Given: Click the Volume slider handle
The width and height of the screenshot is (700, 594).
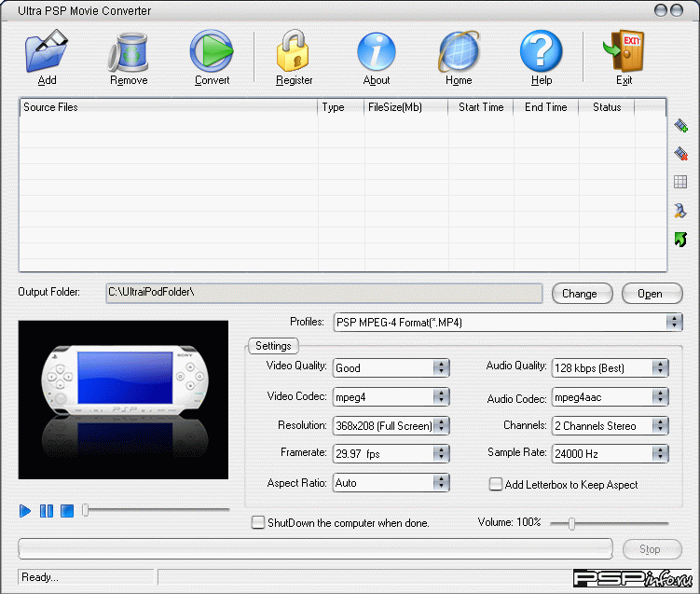Looking at the screenshot, I should tap(571, 523).
